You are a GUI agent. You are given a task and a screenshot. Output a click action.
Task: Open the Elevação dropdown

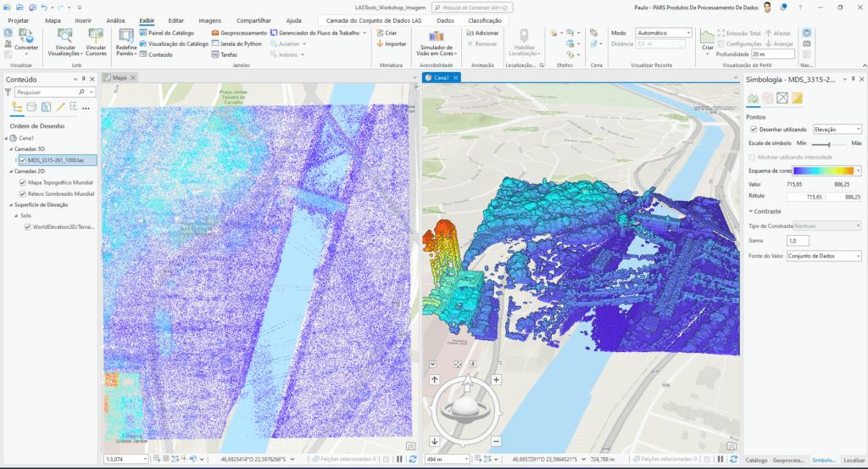837,130
